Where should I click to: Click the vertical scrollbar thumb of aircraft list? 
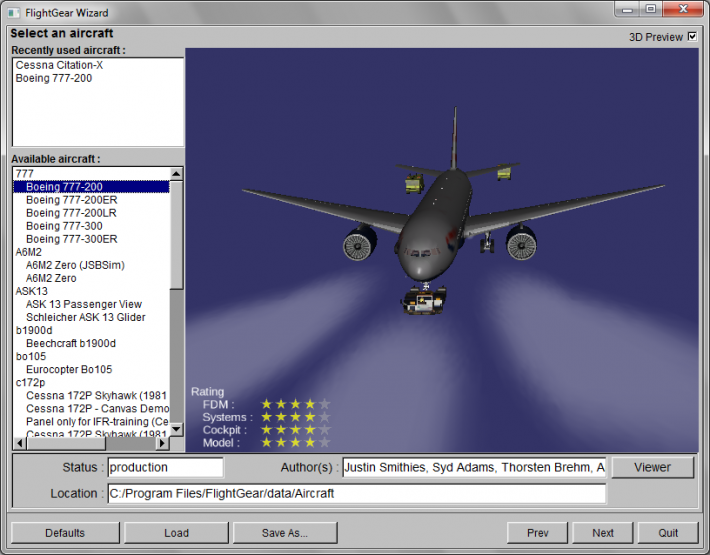pyautogui.click(x=177, y=234)
